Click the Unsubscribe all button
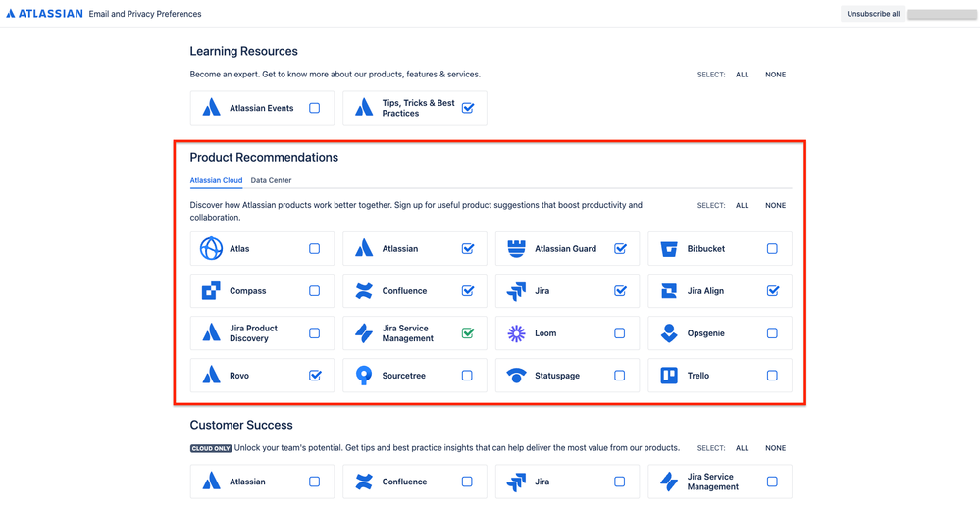Image resolution: width=980 pixels, height=507 pixels. point(873,14)
